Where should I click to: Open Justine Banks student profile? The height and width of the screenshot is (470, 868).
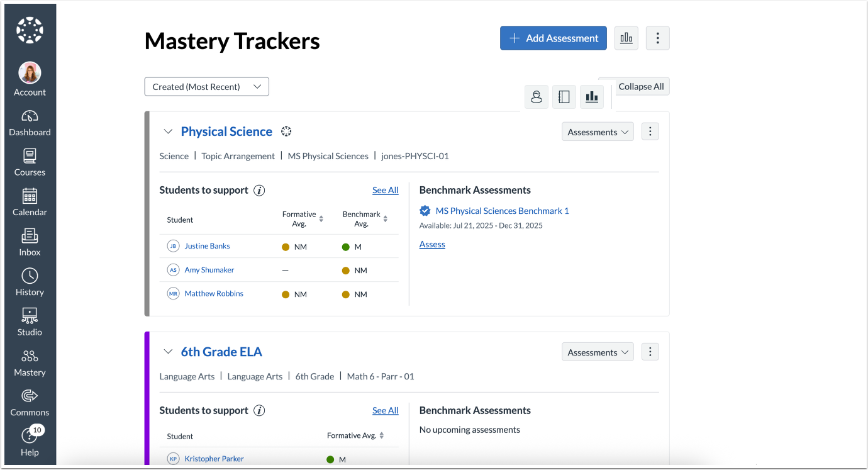(x=207, y=245)
